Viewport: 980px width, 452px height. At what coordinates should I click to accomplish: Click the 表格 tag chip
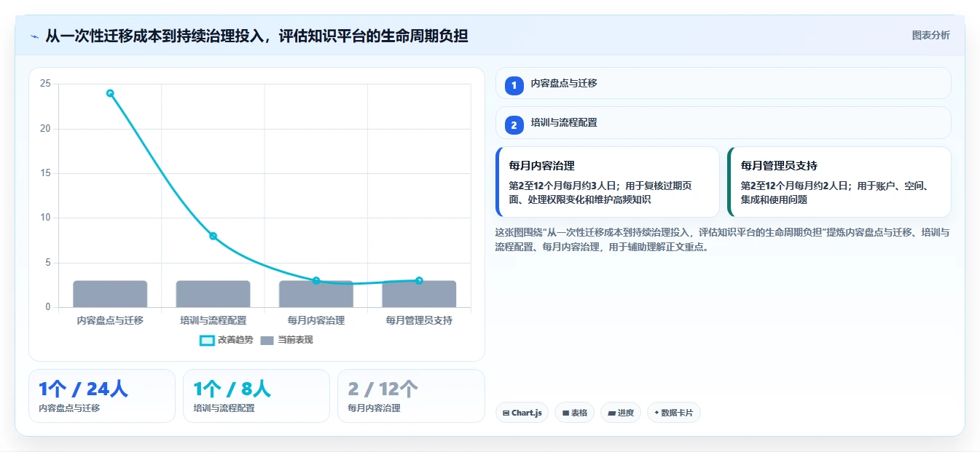[x=575, y=413]
